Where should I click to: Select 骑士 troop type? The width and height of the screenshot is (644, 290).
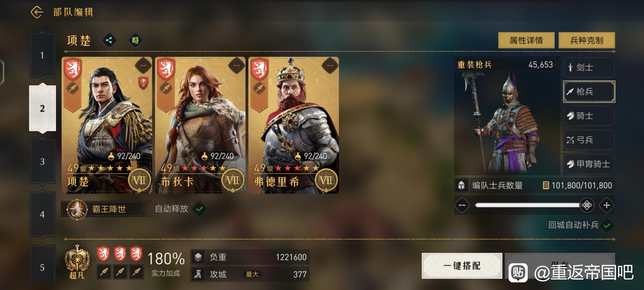click(589, 116)
